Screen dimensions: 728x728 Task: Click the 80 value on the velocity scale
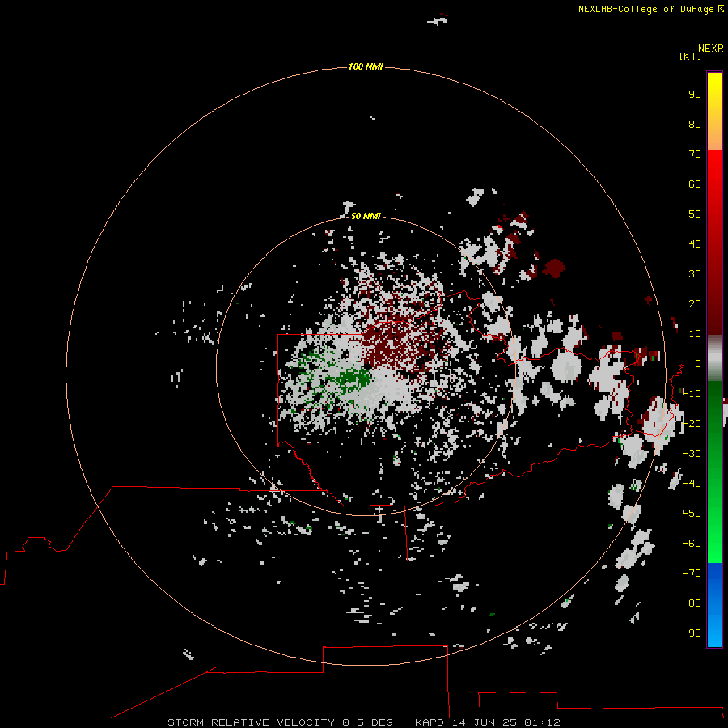(x=695, y=124)
